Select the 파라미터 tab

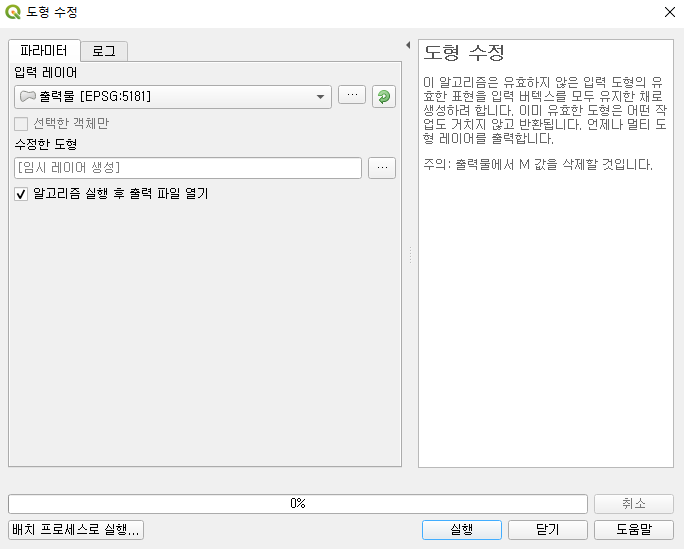pos(44,51)
